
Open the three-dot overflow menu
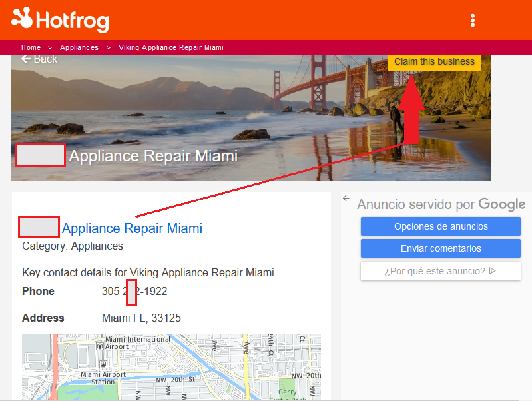[473, 21]
